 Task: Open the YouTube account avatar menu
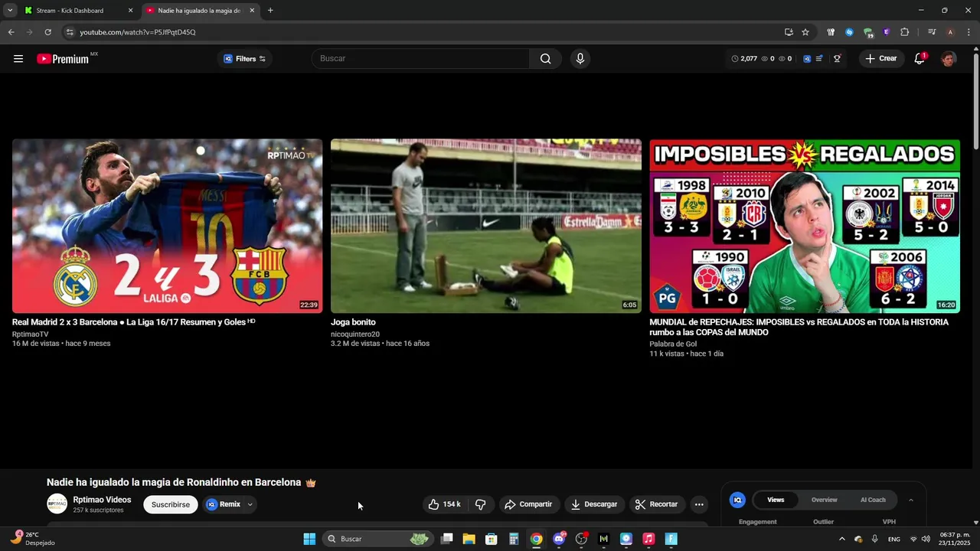point(949,59)
